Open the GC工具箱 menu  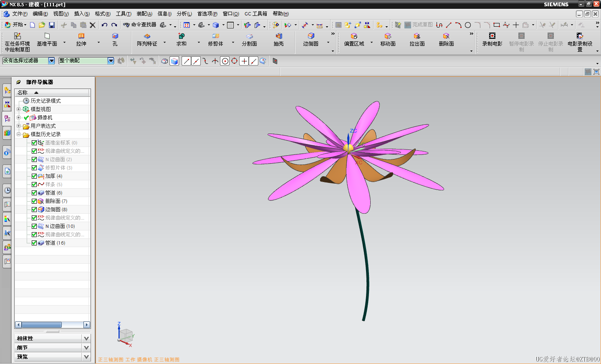256,14
